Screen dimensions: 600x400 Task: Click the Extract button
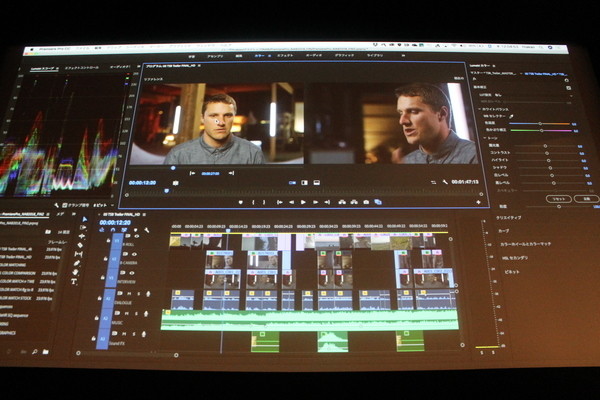point(354,202)
